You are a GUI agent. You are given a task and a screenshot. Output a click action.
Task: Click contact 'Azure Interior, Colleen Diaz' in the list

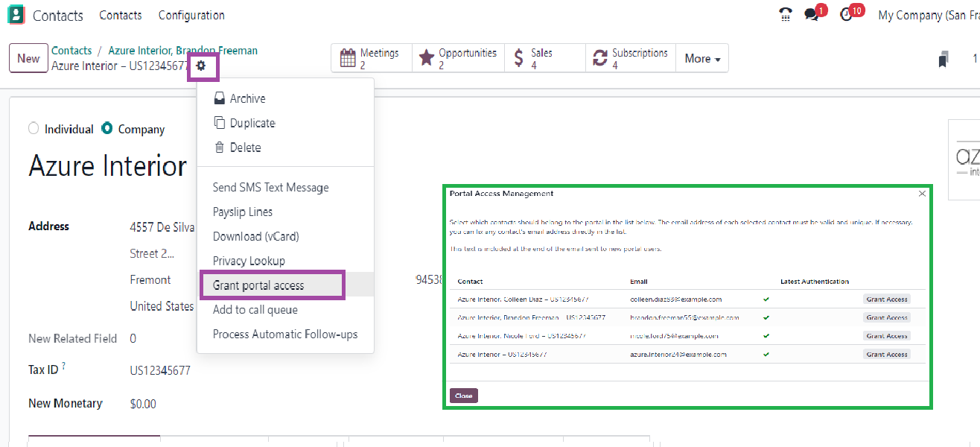(x=524, y=299)
